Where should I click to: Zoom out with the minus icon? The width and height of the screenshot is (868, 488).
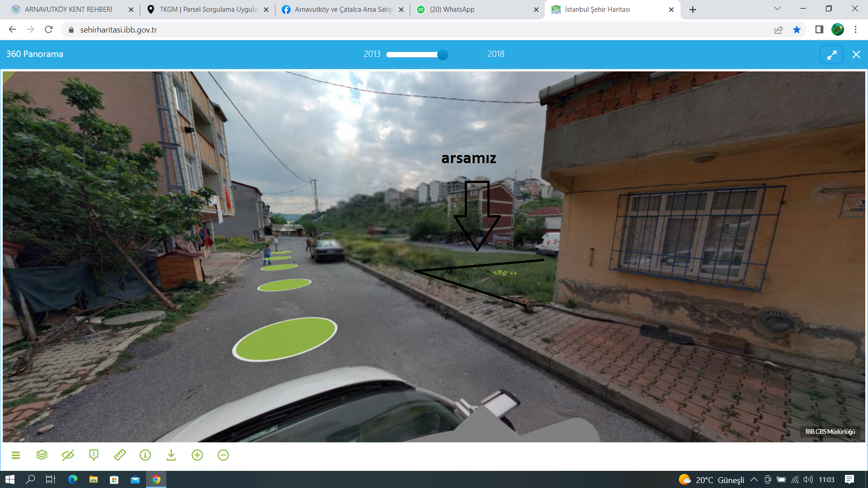coord(223,455)
